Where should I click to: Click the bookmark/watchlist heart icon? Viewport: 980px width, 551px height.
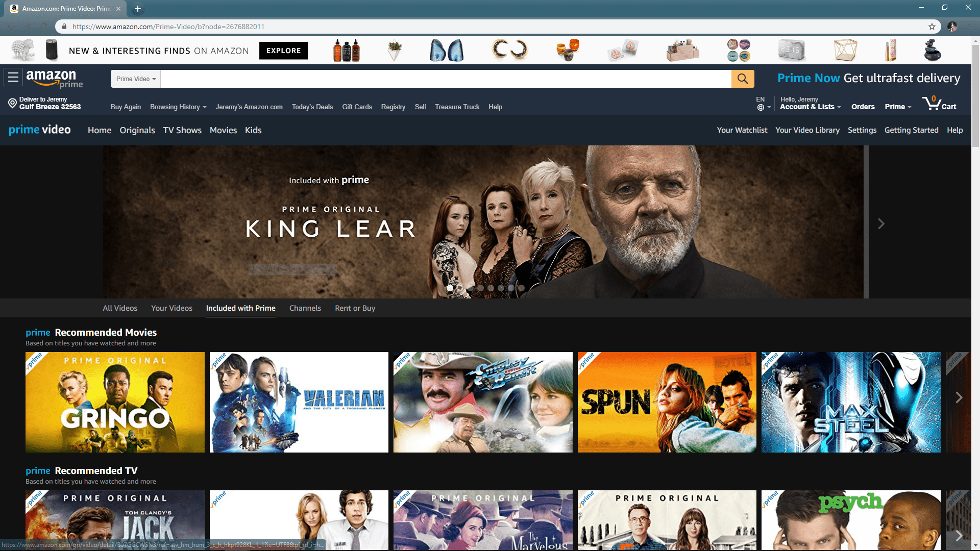(x=741, y=130)
